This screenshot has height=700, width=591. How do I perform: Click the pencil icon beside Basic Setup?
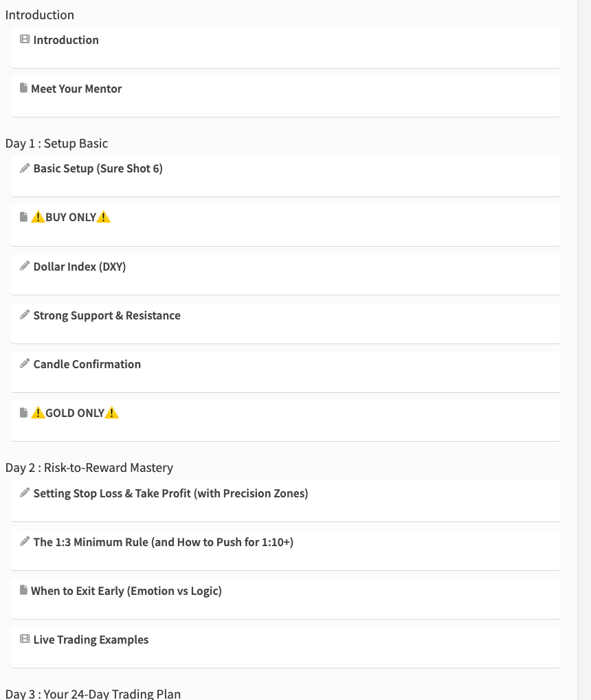[25, 168]
